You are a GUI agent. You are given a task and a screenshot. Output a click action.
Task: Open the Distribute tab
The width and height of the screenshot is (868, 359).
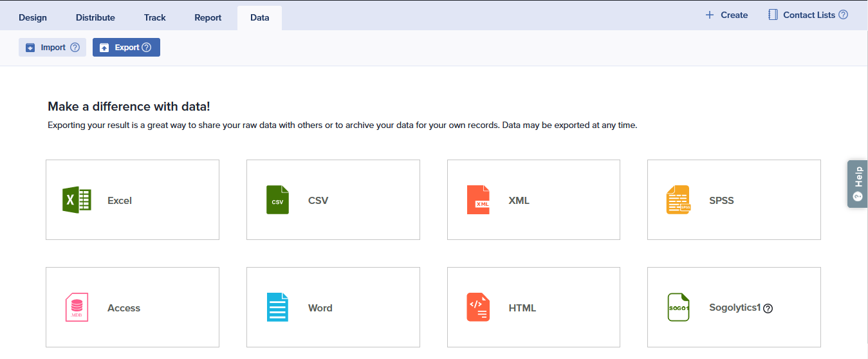[x=95, y=17]
